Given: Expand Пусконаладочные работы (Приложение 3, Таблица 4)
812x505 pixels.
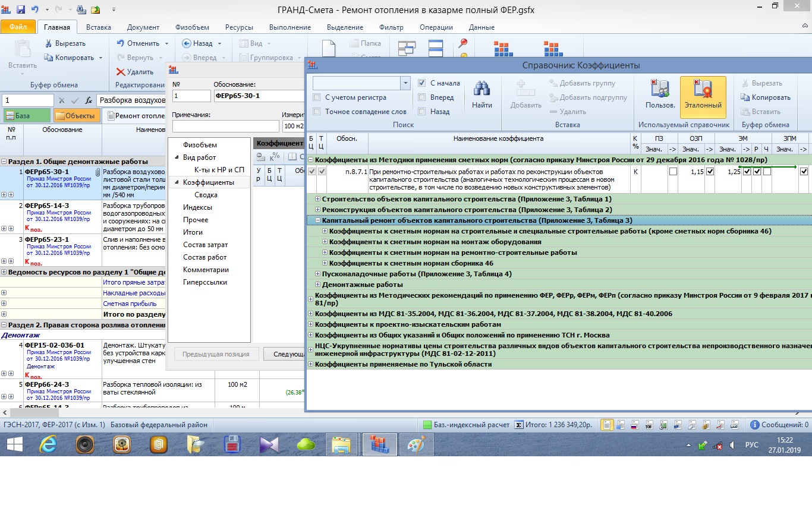Looking at the screenshot, I should point(318,274).
